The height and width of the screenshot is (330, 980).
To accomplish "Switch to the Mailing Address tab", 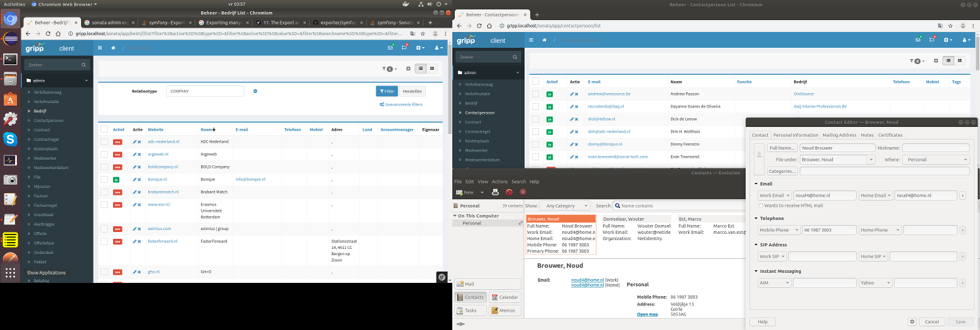I will coord(839,135).
